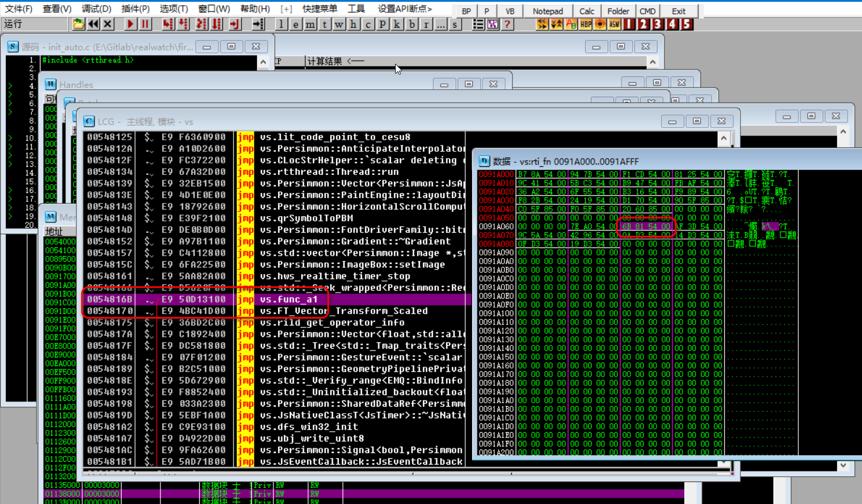Click the restart program rewind icon

[x=93, y=24]
